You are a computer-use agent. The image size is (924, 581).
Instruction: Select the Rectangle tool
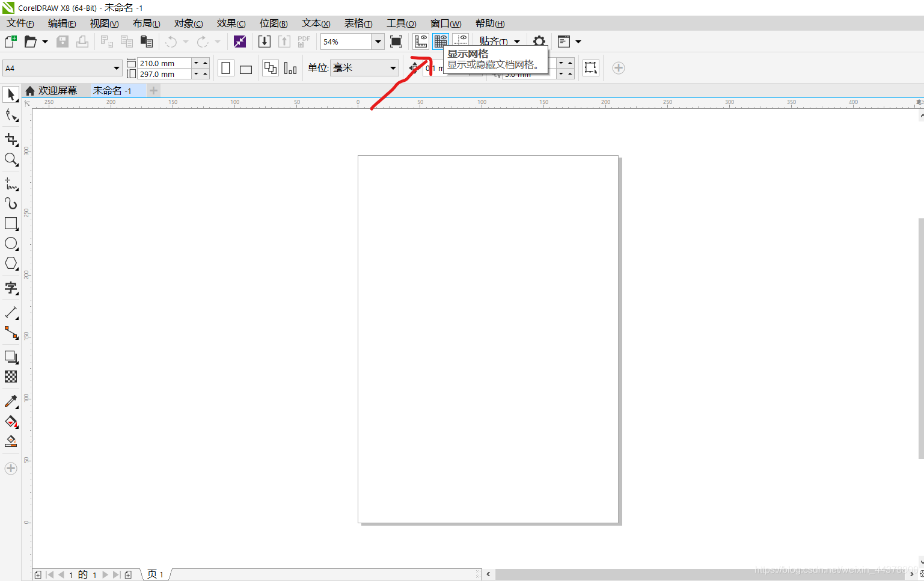11,223
